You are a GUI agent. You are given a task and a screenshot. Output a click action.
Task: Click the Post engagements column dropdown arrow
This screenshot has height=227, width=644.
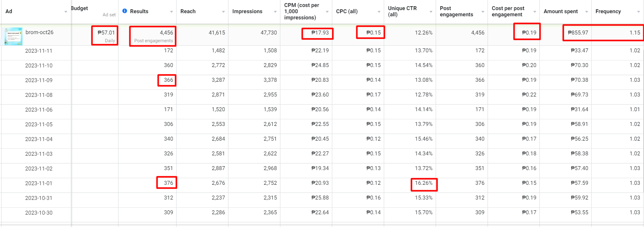(x=483, y=12)
